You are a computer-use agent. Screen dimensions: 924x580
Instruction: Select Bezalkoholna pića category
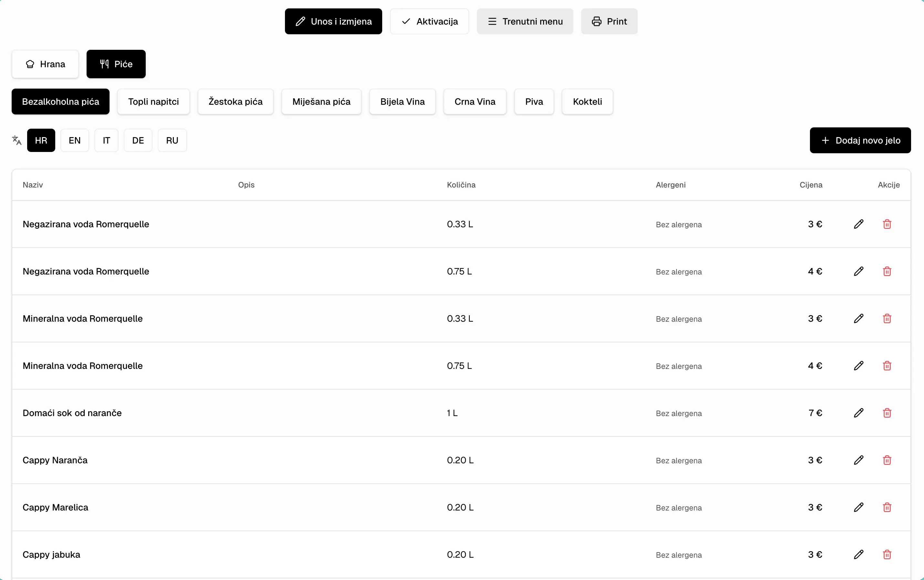pos(60,102)
